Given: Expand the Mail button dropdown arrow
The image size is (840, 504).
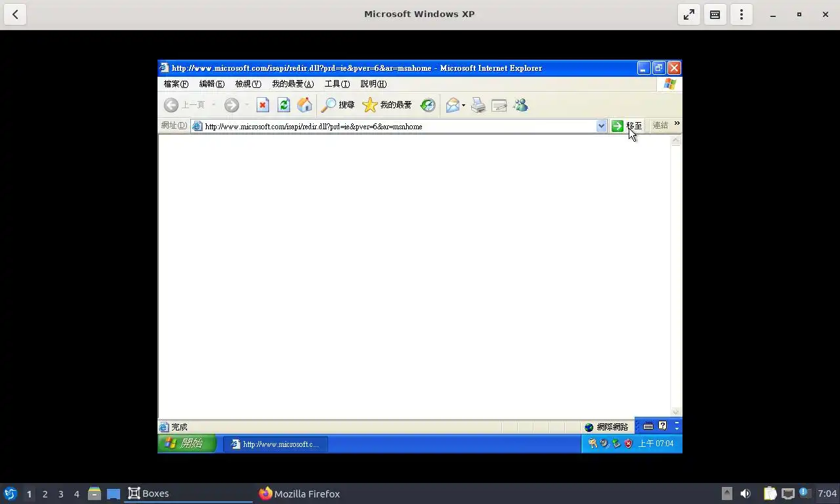Looking at the screenshot, I should tap(463, 105).
